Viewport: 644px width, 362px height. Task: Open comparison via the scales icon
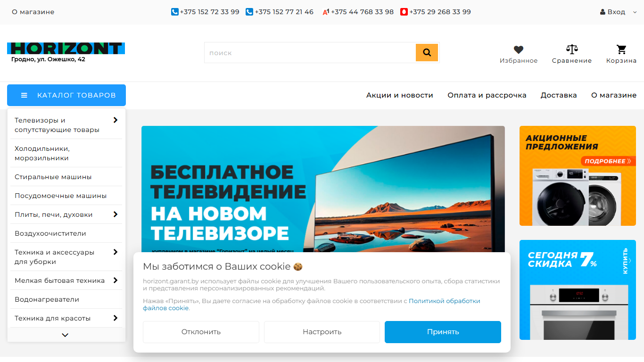tap(572, 49)
